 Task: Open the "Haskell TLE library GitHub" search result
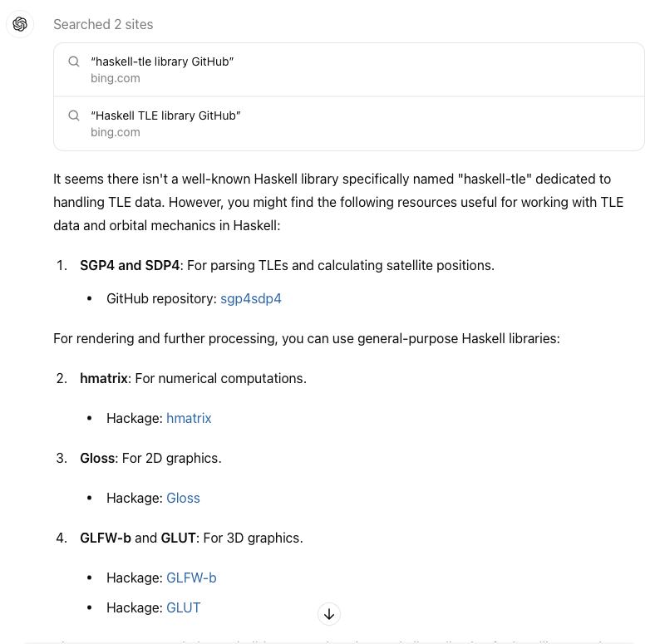(165, 116)
